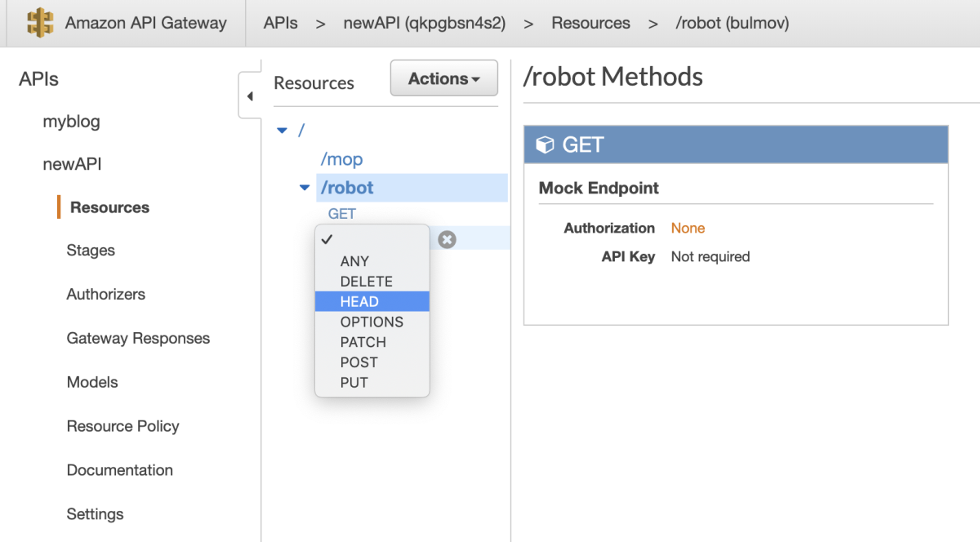Click Amazon API Gateway title
This screenshot has height=542, width=980.
point(146,23)
